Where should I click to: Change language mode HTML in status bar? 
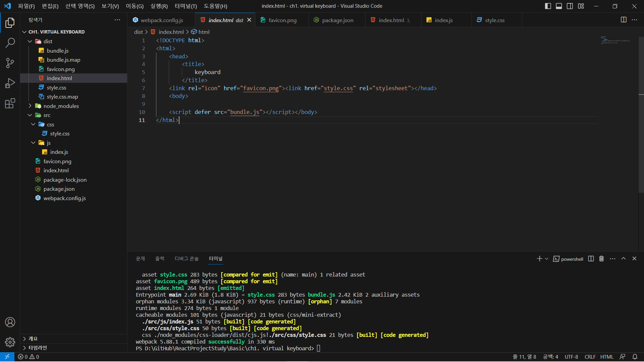click(x=606, y=357)
